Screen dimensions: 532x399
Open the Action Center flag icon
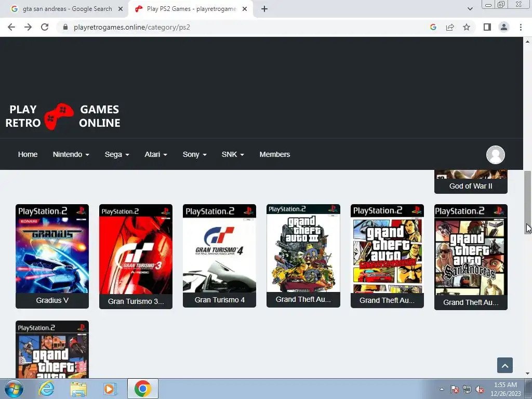coord(455,389)
